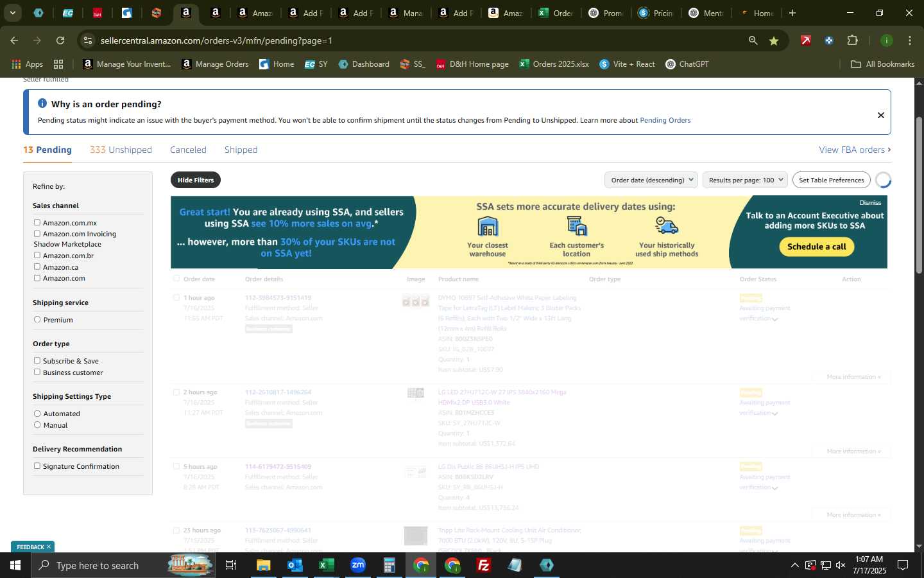The height and width of the screenshot is (578, 924).
Task: Open the Manage Your Inventory bookmark
Action: pos(127,64)
